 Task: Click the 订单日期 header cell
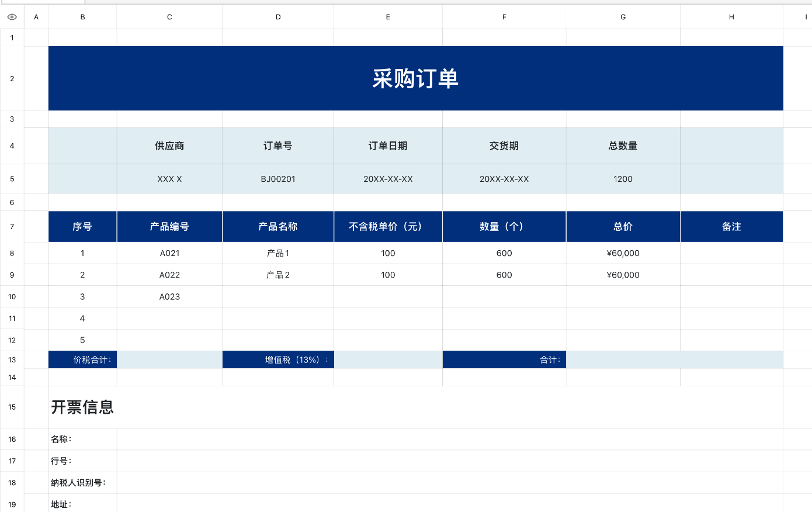pyautogui.click(x=388, y=146)
